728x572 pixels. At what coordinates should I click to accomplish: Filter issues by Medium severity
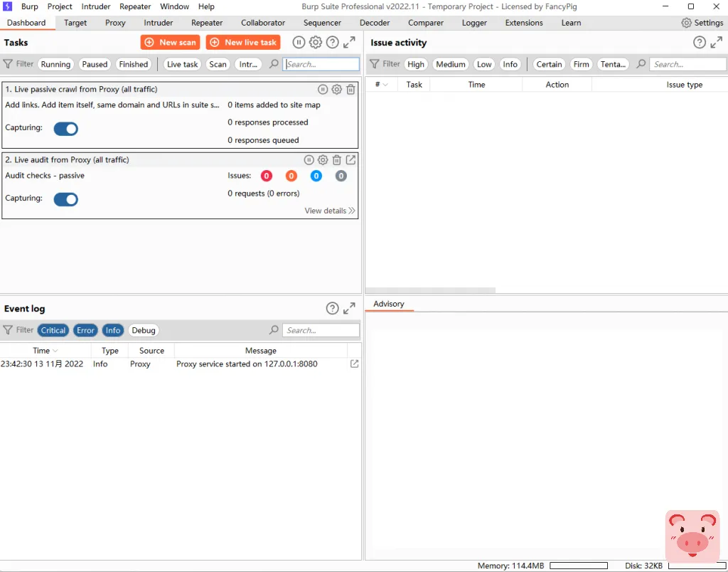tap(451, 64)
